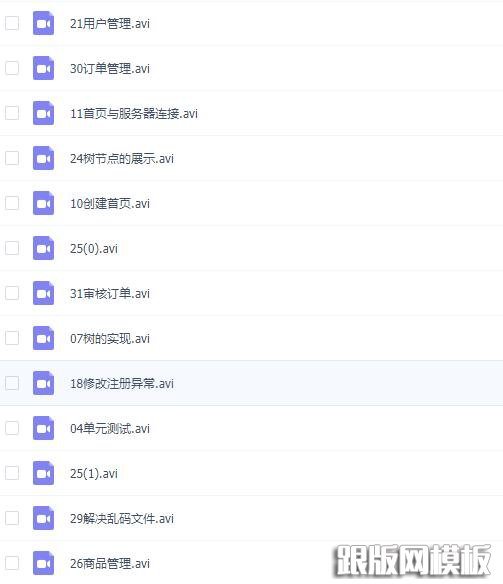This screenshot has height=584, width=503.
Task: Select checkbox for 18修改注册异常.avi
Action: [12, 383]
